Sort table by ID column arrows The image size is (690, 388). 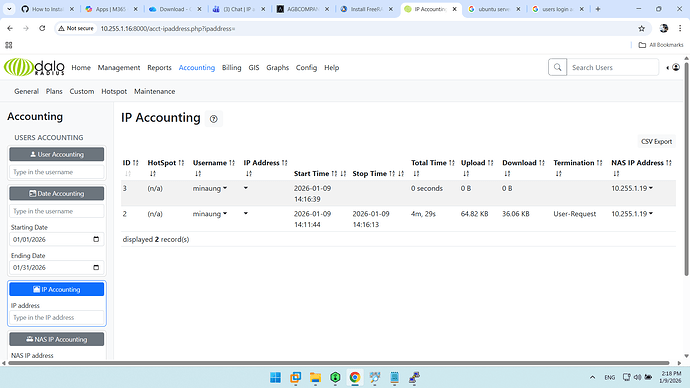click(136, 163)
